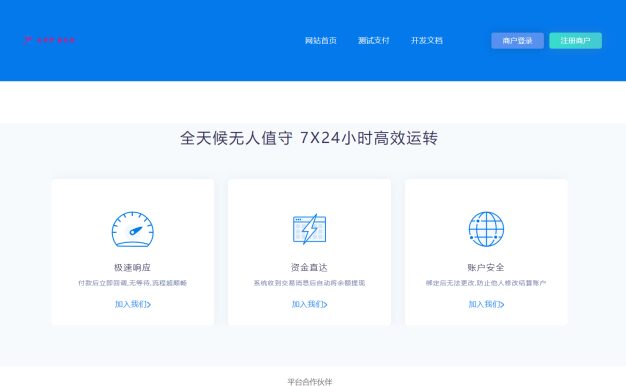Click the lightning window icon above 资金直达

pos(309,229)
